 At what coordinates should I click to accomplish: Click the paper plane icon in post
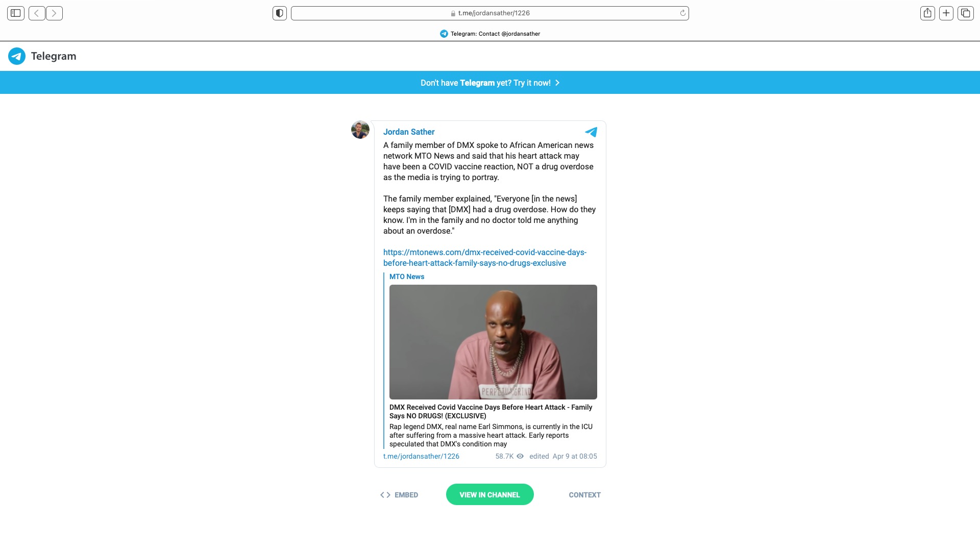coord(591,132)
